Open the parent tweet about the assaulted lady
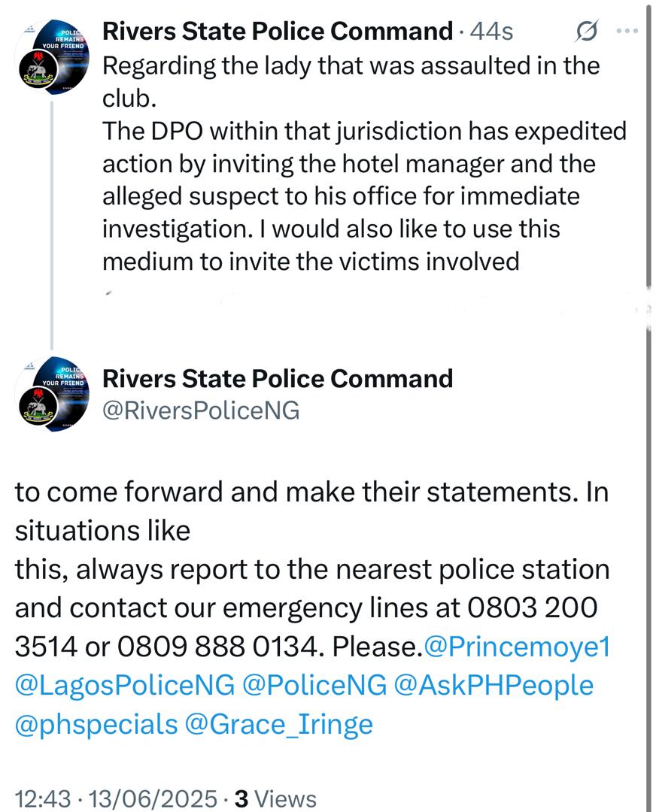Image resolution: width=656 pixels, height=812 pixels. point(364,164)
